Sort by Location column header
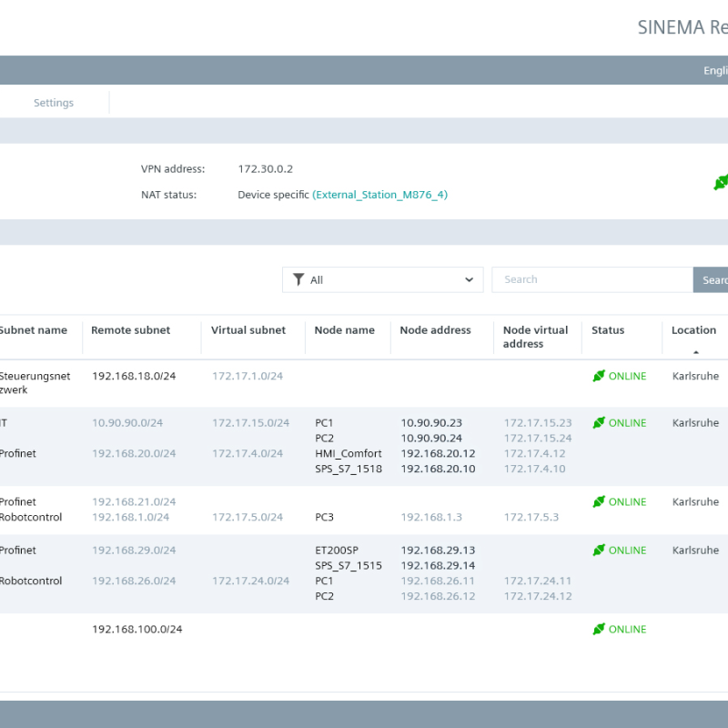Screen dimensions: 728x728 [x=693, y=330]
